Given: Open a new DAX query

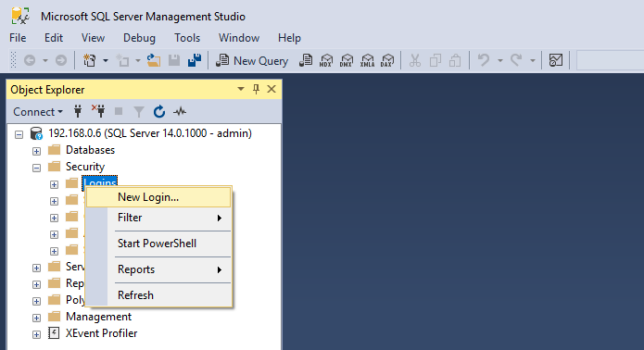Looking at the screenshot, I should (x=387, y=61).
